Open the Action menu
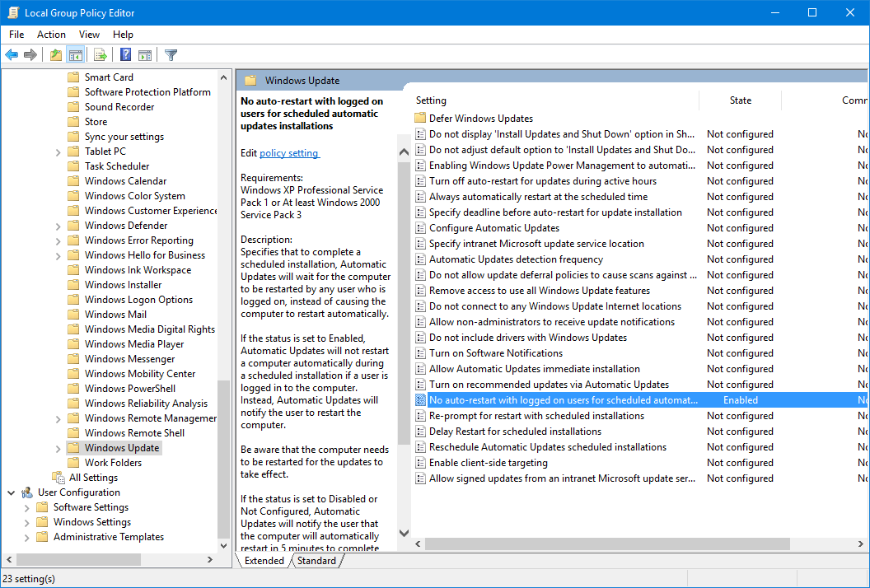Image resolution: width=870 pixels, height=588 pixels. pos(51,35)
